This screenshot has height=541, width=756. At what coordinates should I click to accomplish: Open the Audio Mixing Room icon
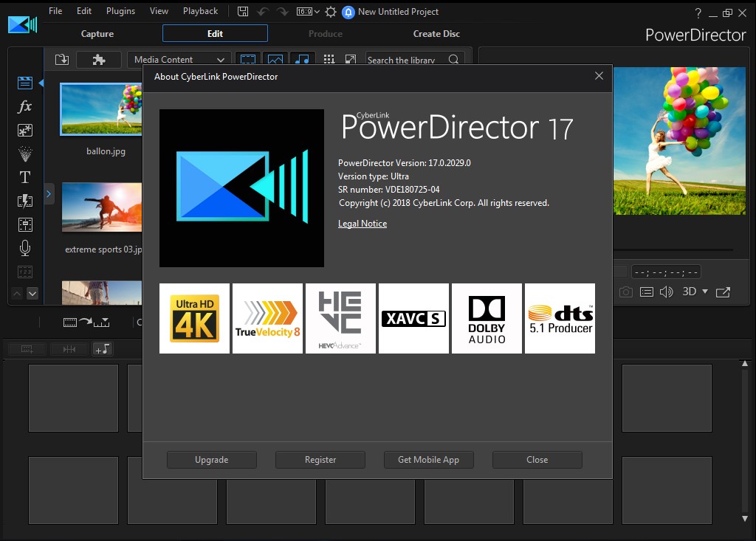(x=25, y=224)
